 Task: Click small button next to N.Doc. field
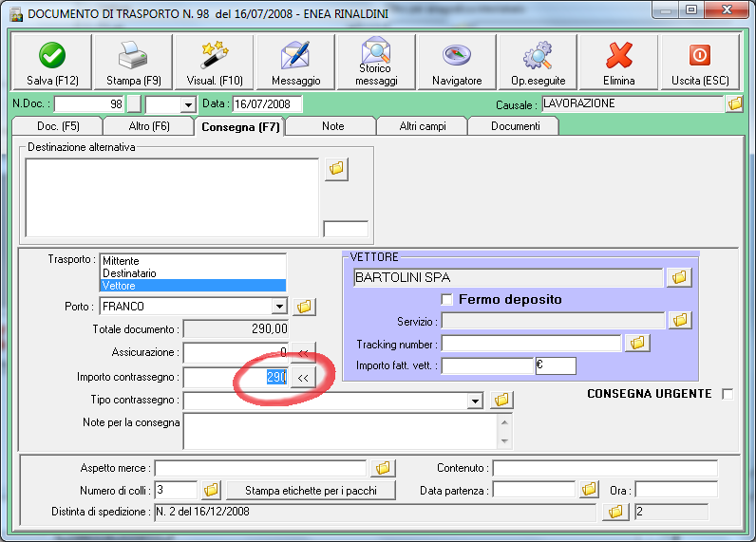coord(134,103)
